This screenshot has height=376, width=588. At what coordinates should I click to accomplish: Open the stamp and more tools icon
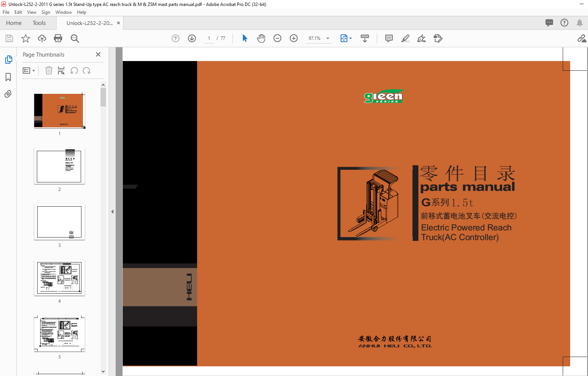[x=438, y=38]
